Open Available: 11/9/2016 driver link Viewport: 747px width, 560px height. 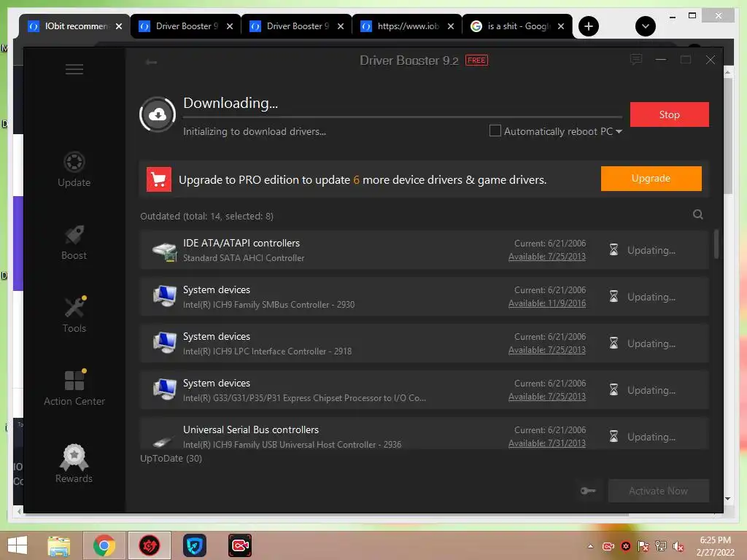click(x=547, y=303)
